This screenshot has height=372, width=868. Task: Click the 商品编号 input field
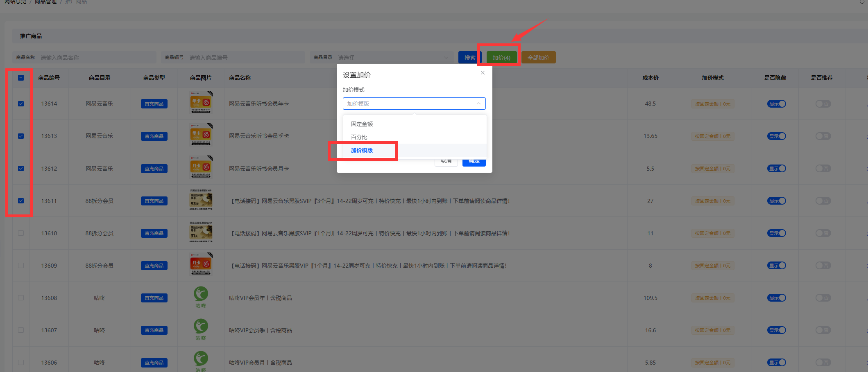pos(245,58)
